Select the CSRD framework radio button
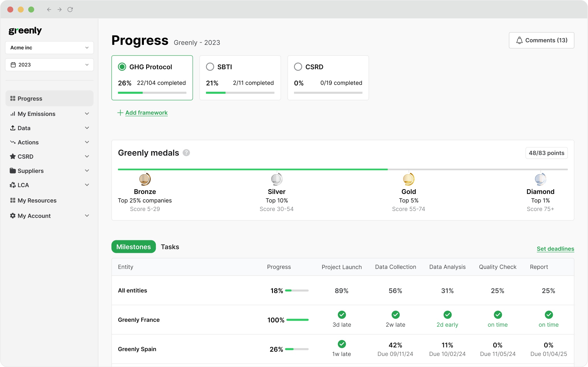 coord(298,67)
